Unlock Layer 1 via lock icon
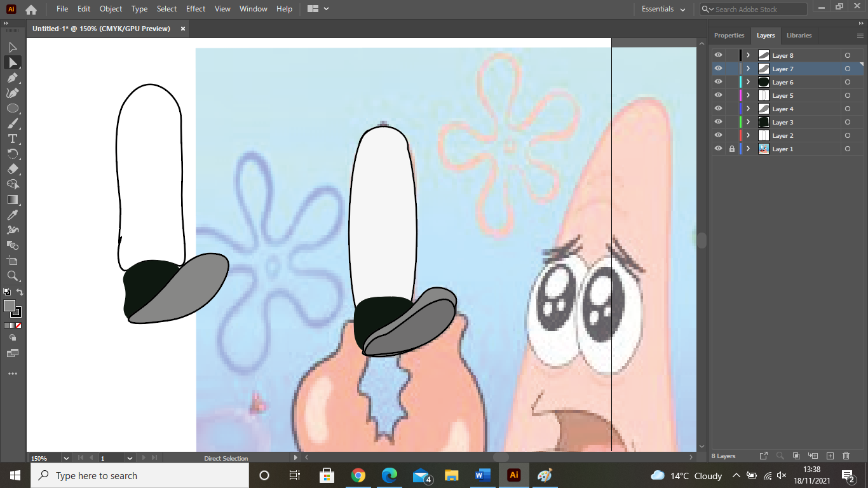 click(x=732, y=149)
